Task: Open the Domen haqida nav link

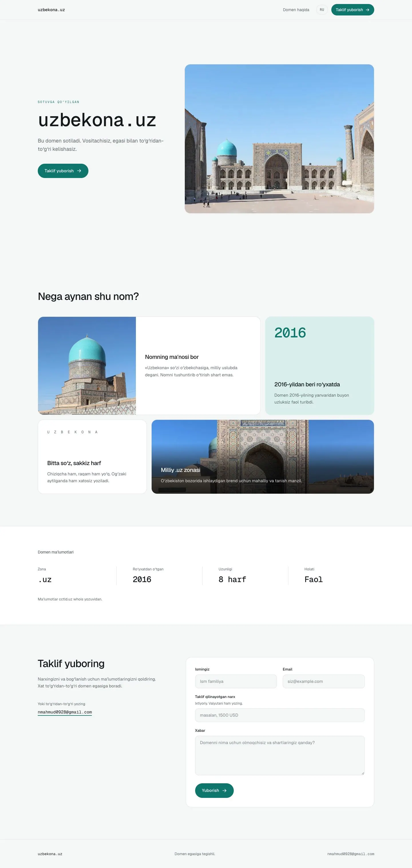Action: click(296, 10)
